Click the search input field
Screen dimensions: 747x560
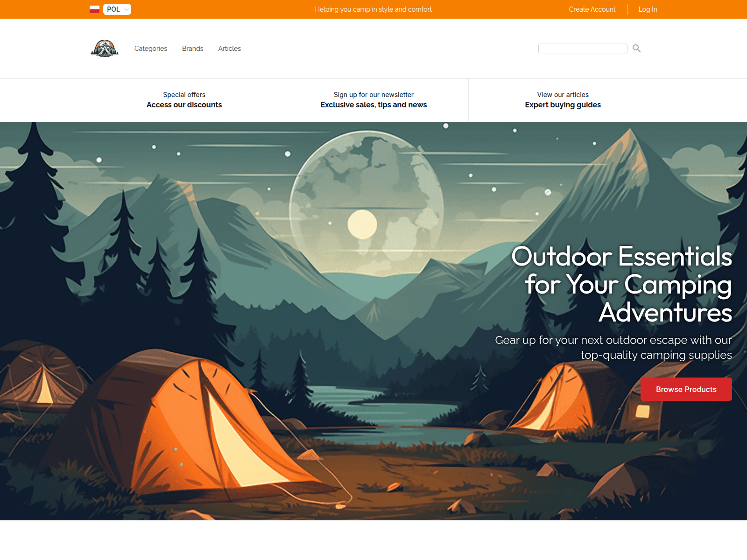click(583, 48)
